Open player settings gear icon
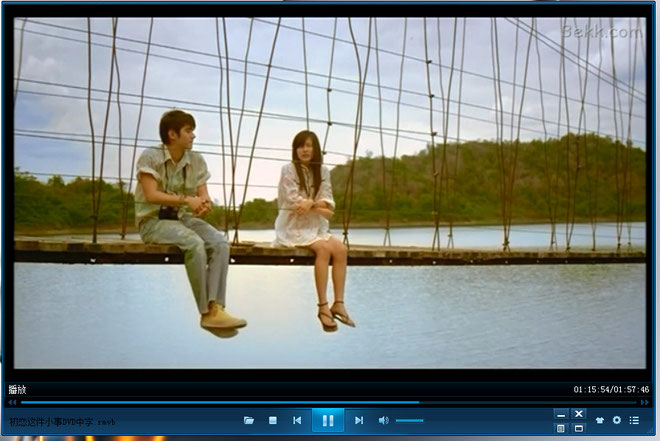The width and height of the screenshot is (660, 441). tap(617, 420)
